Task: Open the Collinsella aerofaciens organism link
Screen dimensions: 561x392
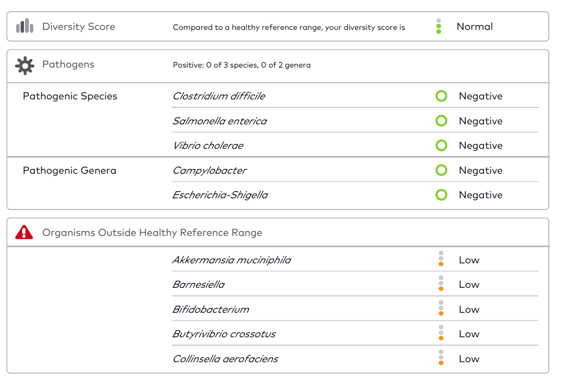Action: (225, 359)
